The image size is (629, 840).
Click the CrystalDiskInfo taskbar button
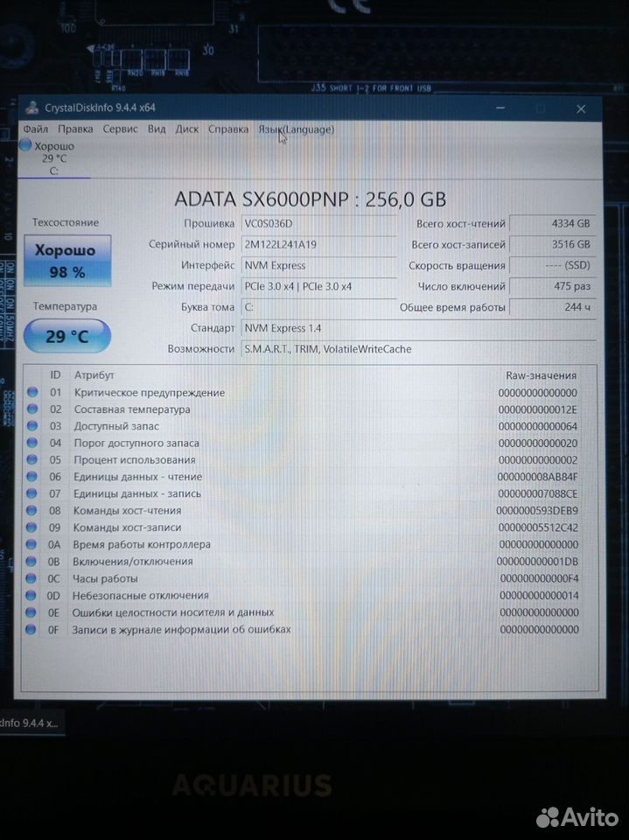(x=31, y=723)
